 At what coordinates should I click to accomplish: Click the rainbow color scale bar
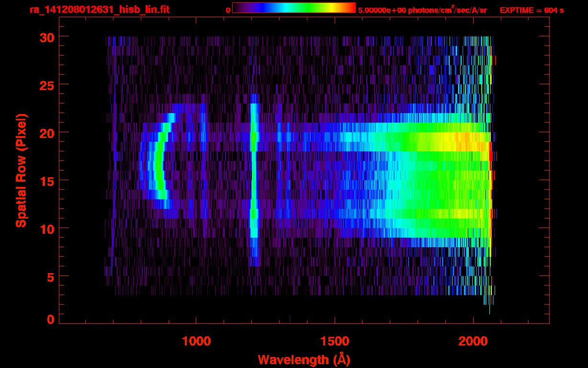click(294, 8)
